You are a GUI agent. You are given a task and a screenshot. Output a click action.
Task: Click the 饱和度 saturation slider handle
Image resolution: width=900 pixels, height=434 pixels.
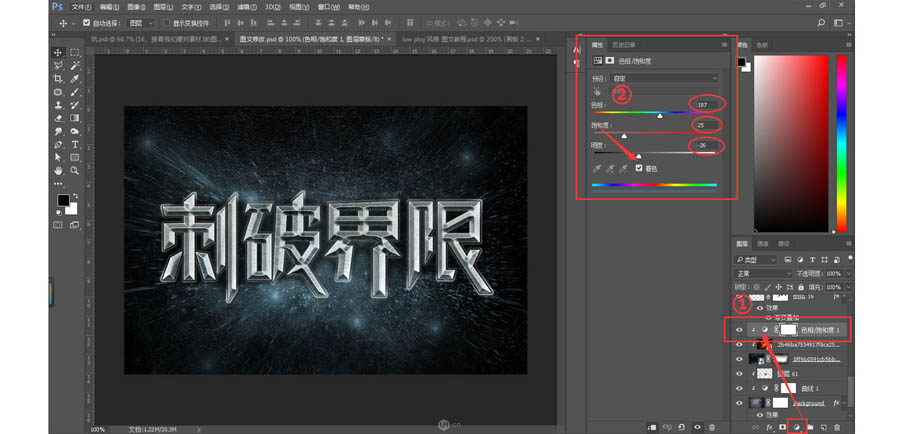pos(625,135)
